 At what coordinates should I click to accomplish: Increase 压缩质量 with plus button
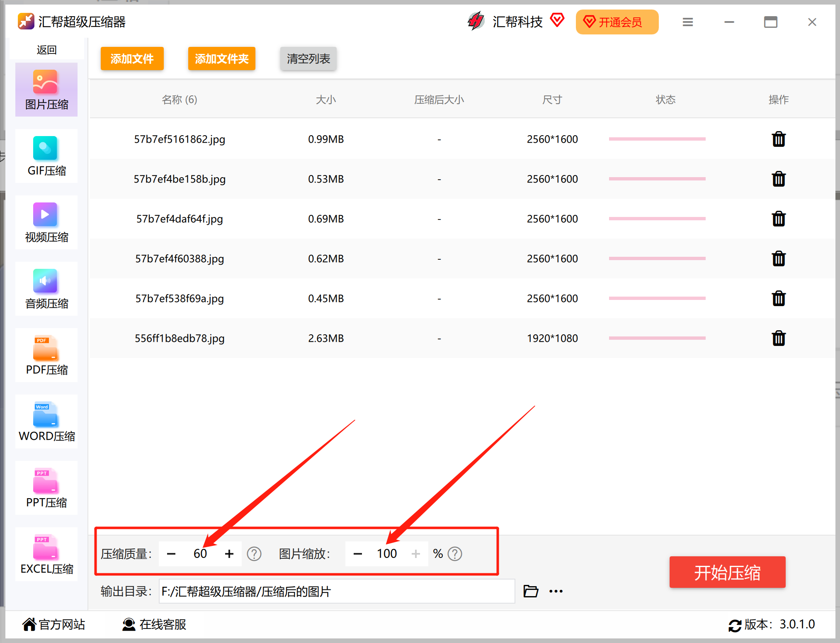coord(229,554)
